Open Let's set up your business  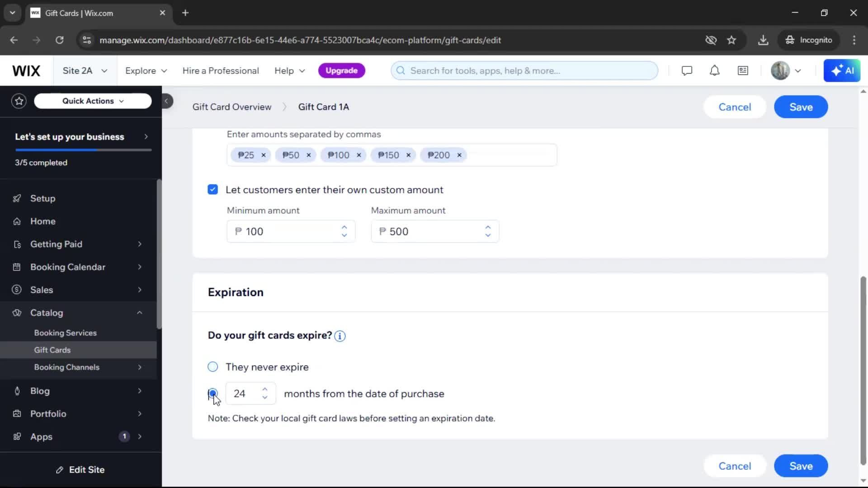pos(81,137)
